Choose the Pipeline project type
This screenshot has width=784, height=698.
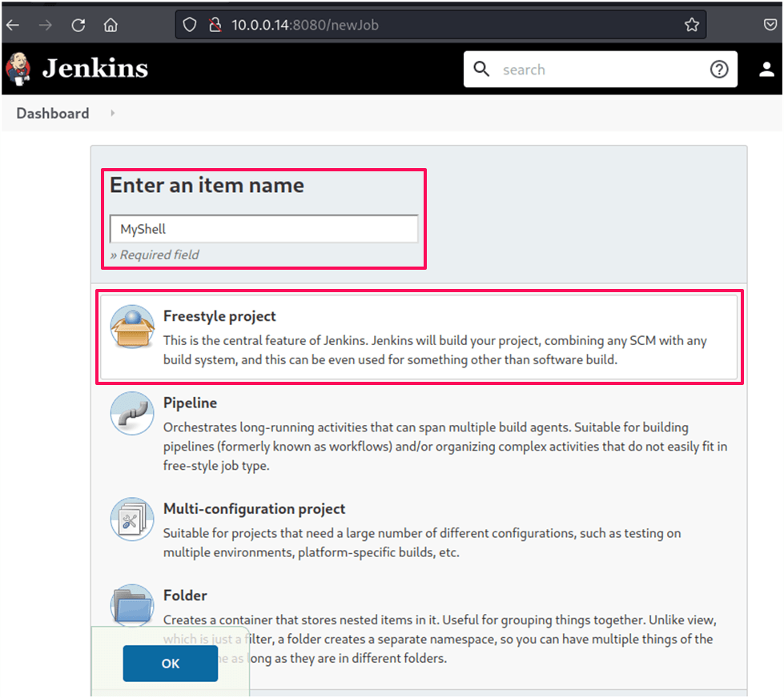click(189, 403)
